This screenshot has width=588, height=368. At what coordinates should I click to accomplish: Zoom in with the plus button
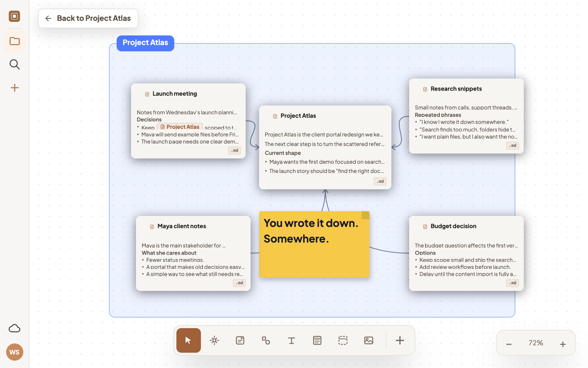click(x=563, y=344)
